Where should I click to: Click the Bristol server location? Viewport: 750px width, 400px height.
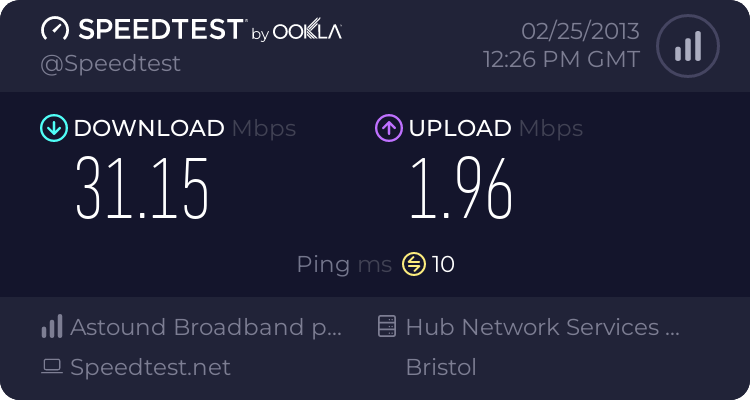(x=441, y=367)
